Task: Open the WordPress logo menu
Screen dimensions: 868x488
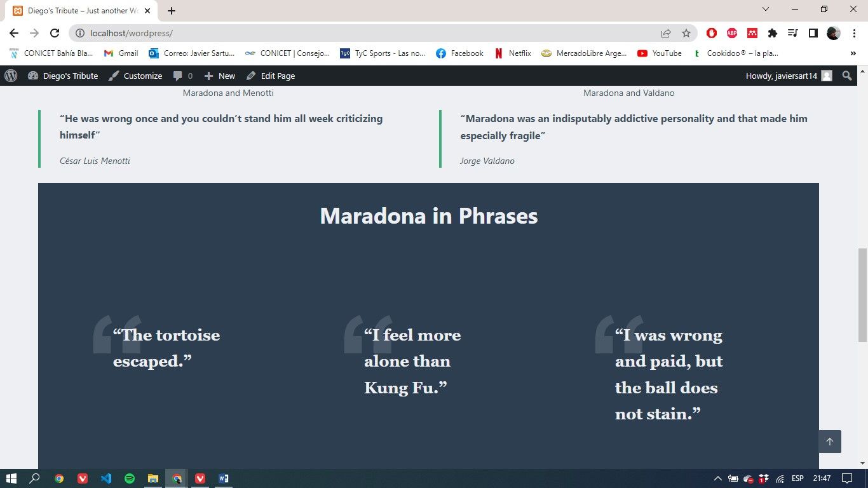Action: click(11, 76)
